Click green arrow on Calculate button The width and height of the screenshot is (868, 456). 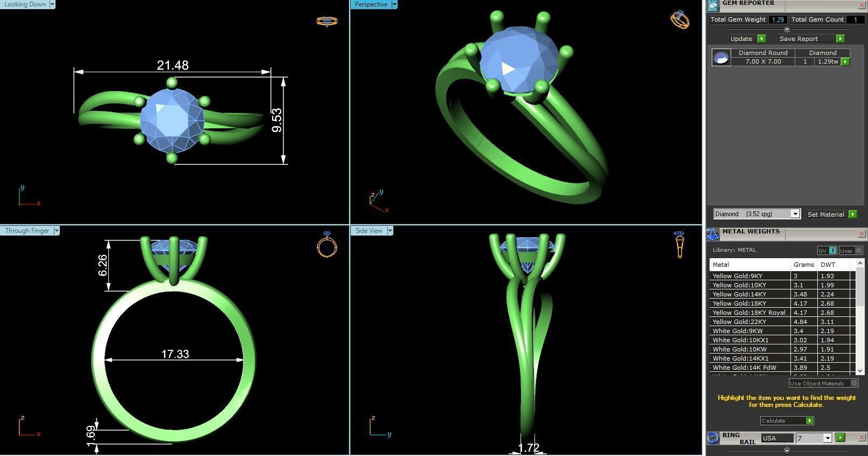[x=809, y=421]
